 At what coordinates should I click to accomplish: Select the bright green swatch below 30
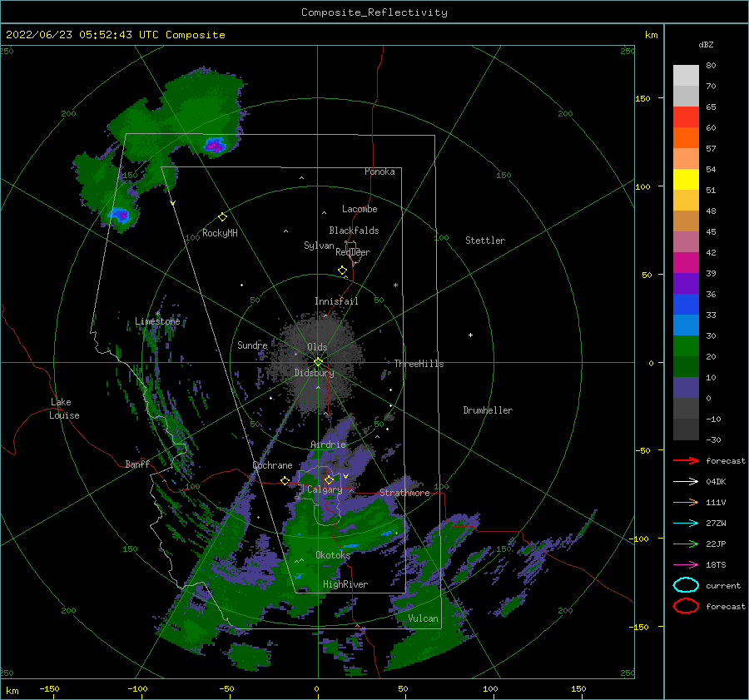coord(686,345)
